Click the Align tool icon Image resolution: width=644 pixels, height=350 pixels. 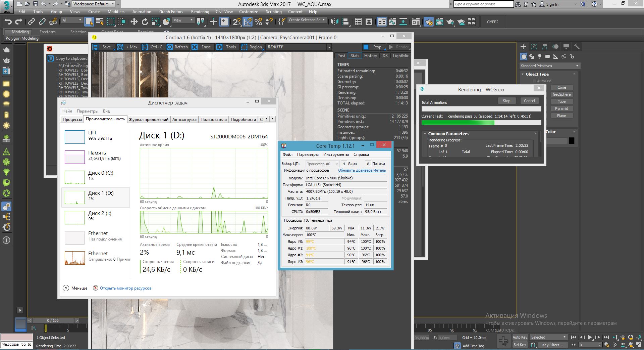click(345, 22)
